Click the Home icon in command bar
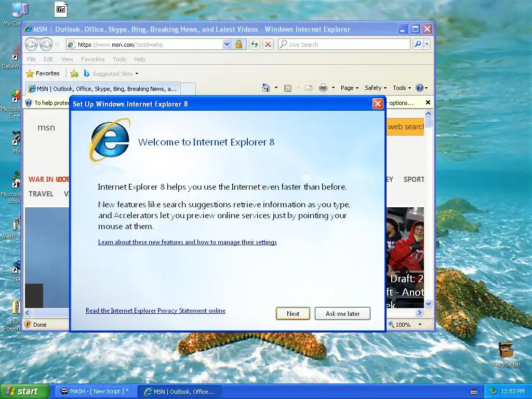This screenshot has height=399, width=532. pos(266,88)
